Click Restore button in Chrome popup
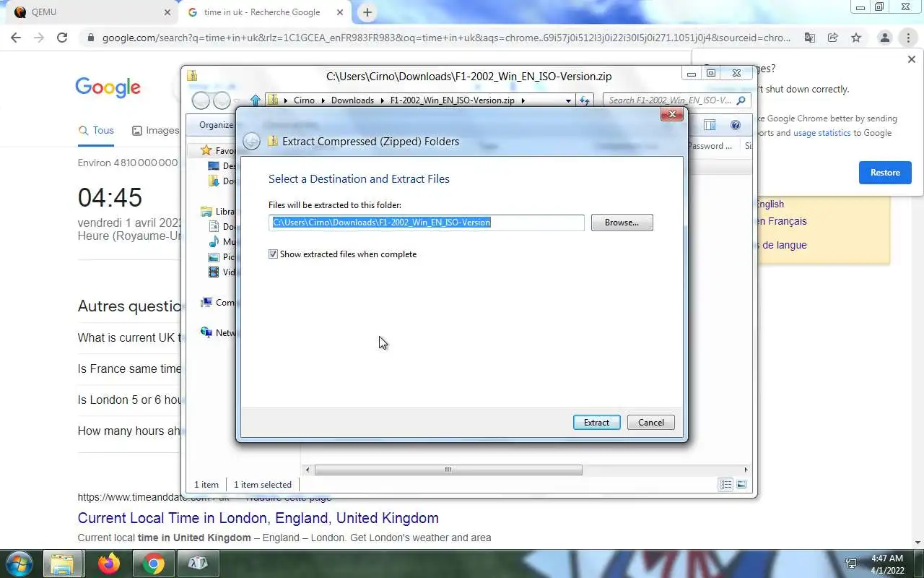The width and height of the screenshot is (924, 578). tap(885, 173)
